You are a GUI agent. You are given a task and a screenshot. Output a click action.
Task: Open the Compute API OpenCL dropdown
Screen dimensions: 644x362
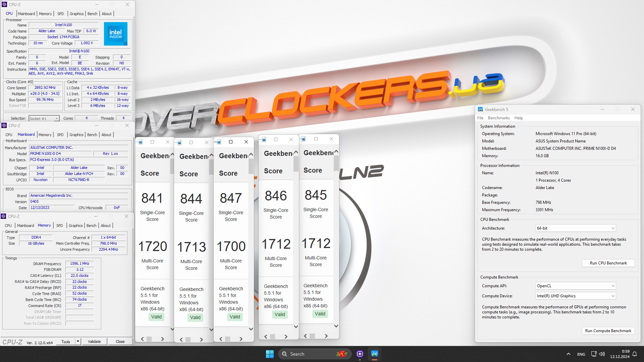point(576,286)
